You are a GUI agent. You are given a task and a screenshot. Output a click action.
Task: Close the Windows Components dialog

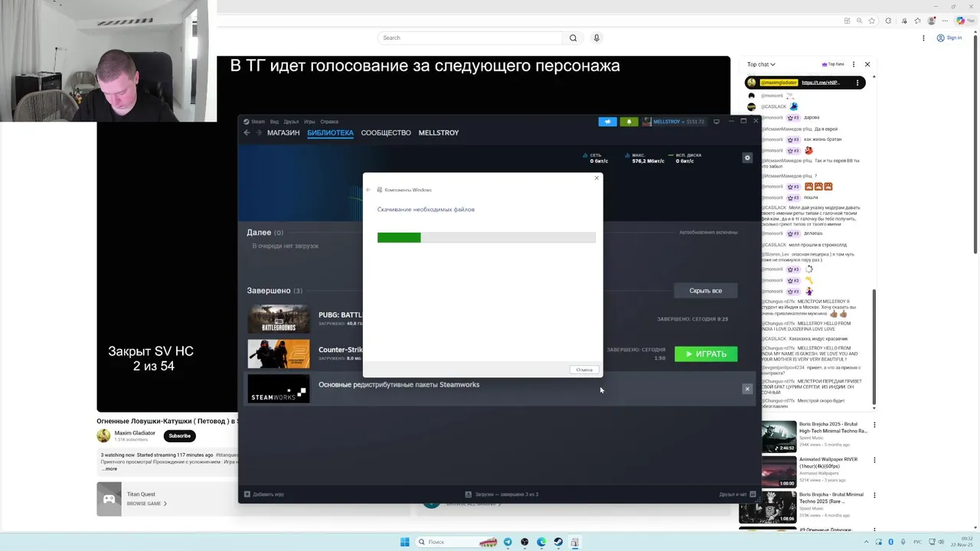click(596, 178)
